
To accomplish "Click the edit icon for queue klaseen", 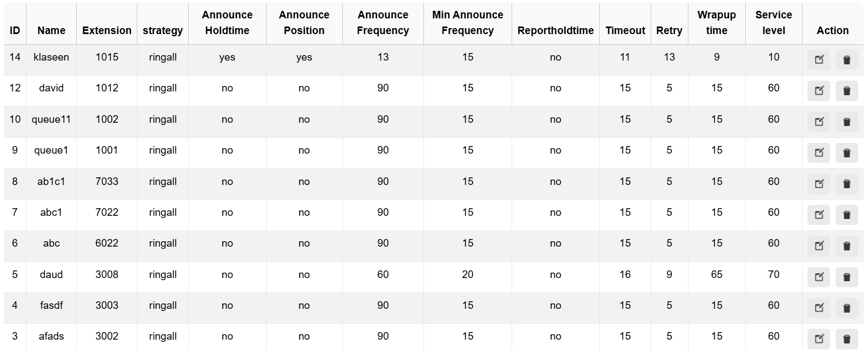I will click(x=819, y=59).
